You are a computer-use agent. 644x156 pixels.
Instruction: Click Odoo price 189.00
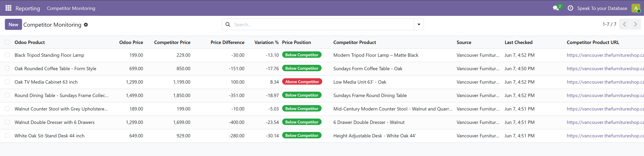[x=136, y=109]
